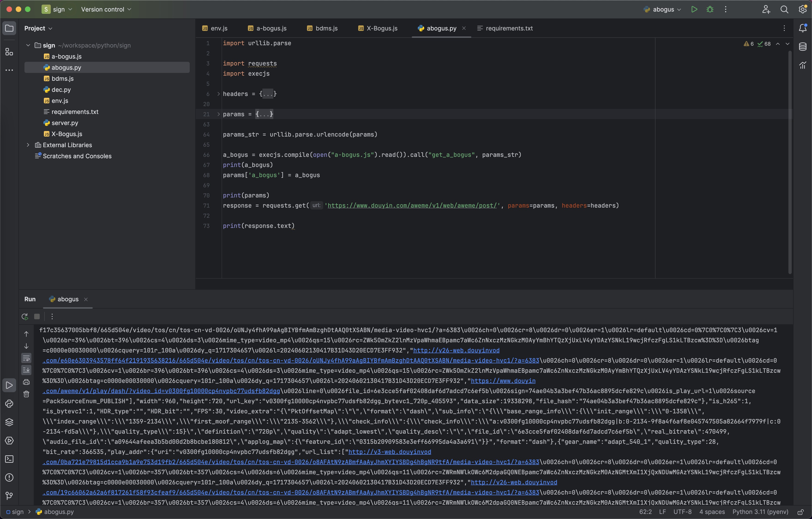Open the Terminal tool window icon
Image resolution: width=812 pixels, height=519 pixels.
[x=9, y=459]
